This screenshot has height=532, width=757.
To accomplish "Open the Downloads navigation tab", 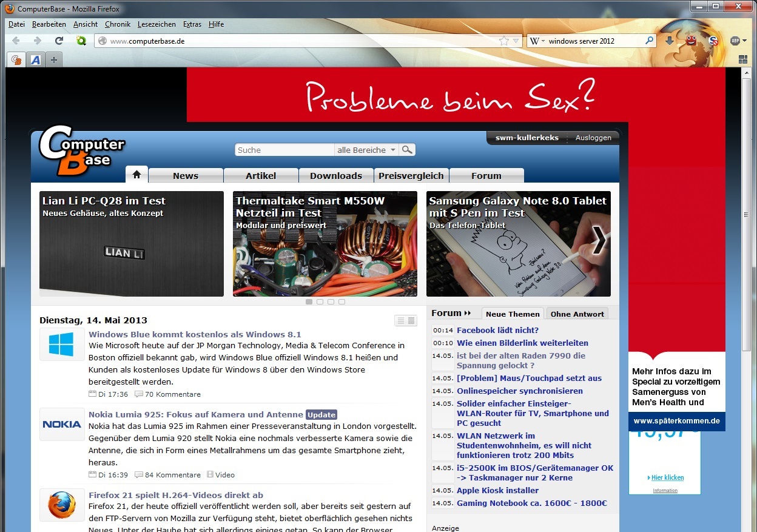I will point(336,175).
